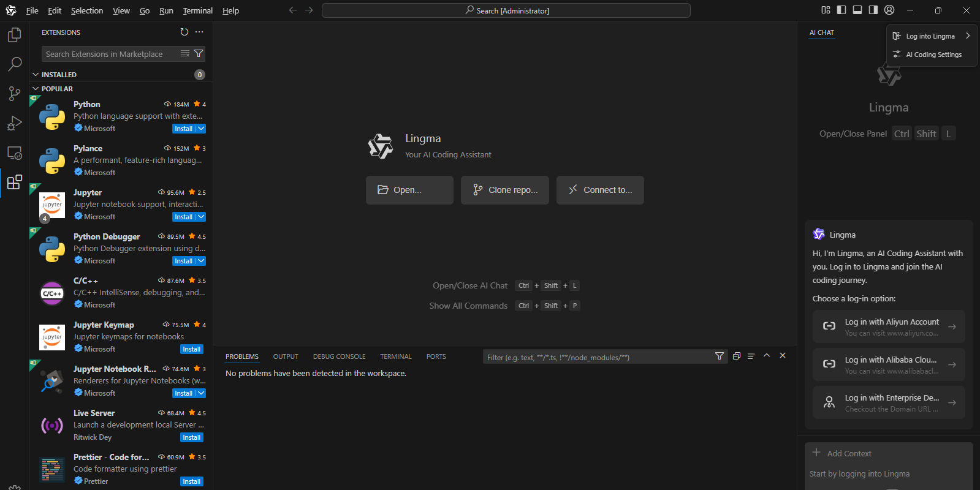Open Install dropdown arrow for Python extension
980x490 pixels.
click(x=201, y=129)
